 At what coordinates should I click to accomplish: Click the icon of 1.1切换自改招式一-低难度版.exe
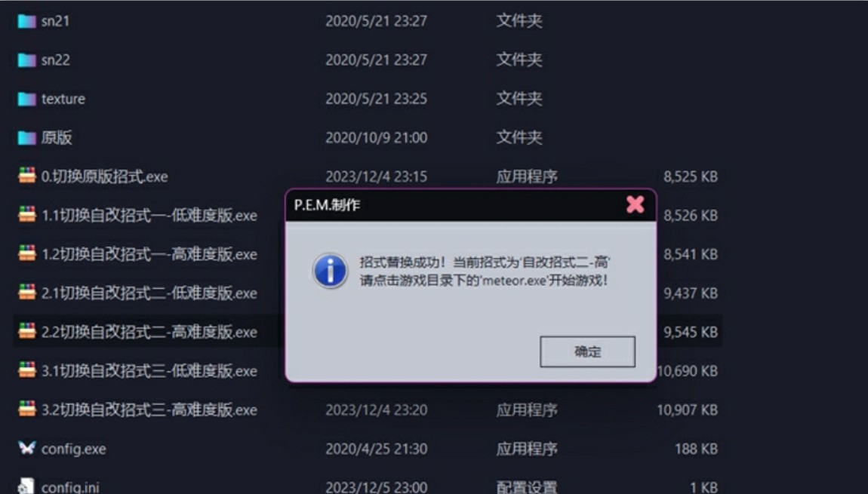coord(26,214)
